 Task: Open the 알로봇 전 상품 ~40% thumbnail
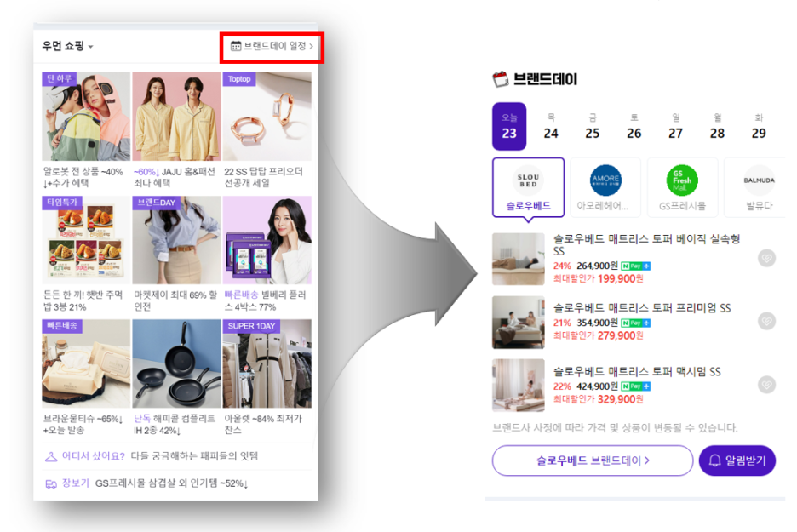tap(86, 117)
